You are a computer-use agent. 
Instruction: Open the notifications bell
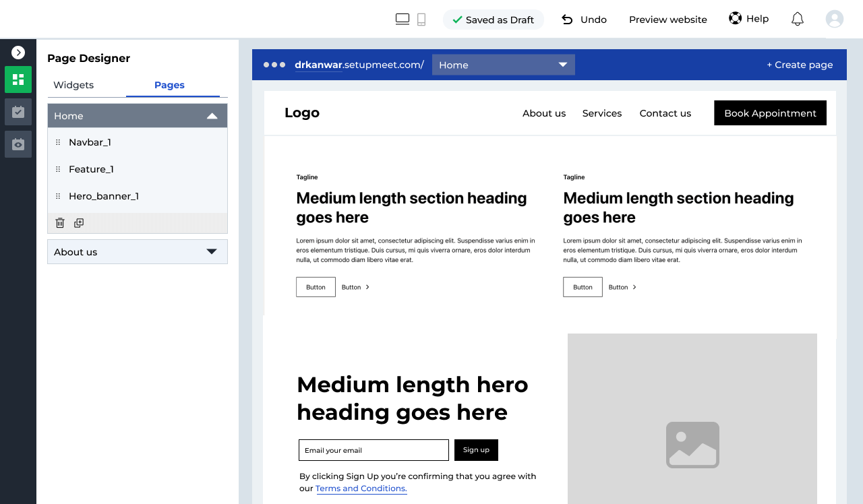click(797, 19)
